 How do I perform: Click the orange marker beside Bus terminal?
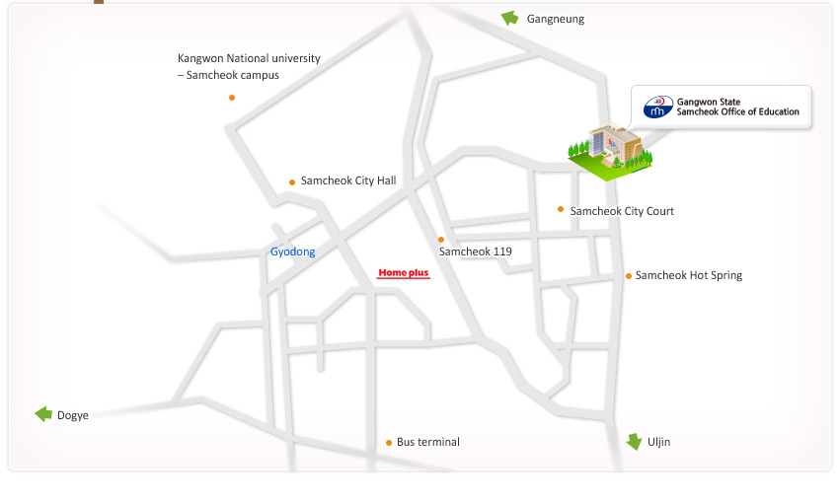[389, 443]
